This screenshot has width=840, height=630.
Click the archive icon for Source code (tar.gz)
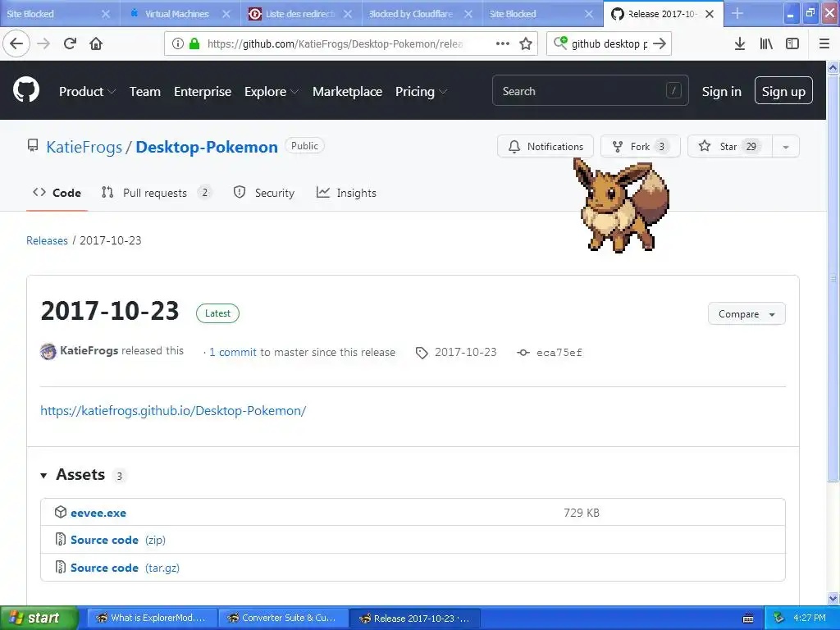pos(61,568)
